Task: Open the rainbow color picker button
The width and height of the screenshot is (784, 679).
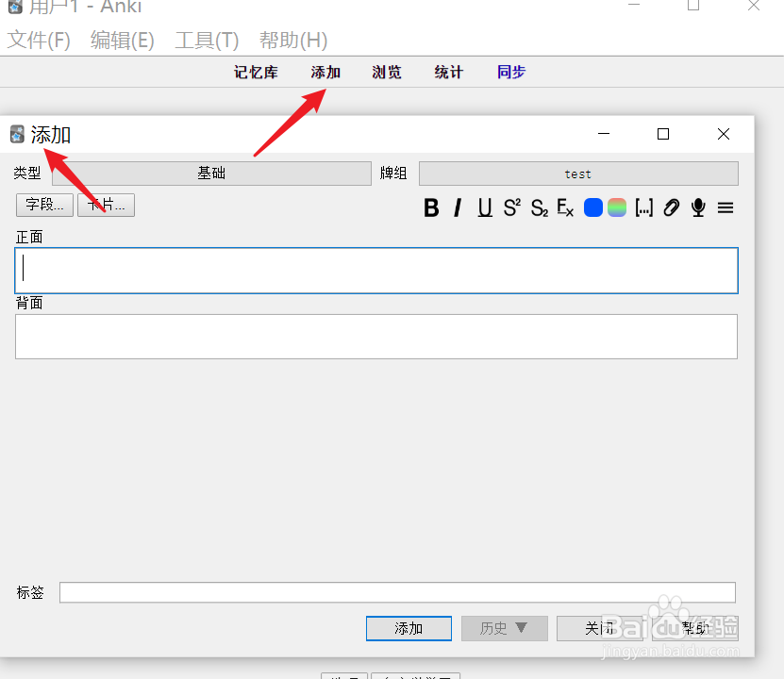Action: coord(617,207)
